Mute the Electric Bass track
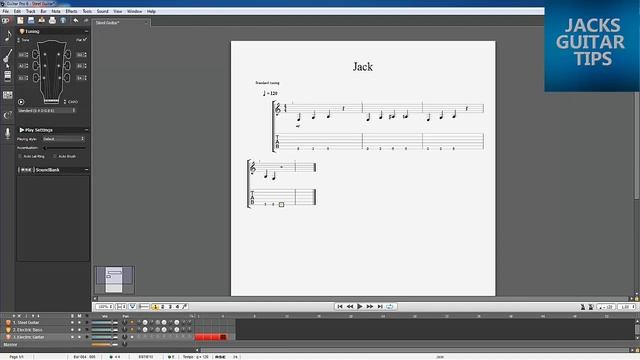Image resolution: width=640 pixels, height=360 pixels. (80, 330)
